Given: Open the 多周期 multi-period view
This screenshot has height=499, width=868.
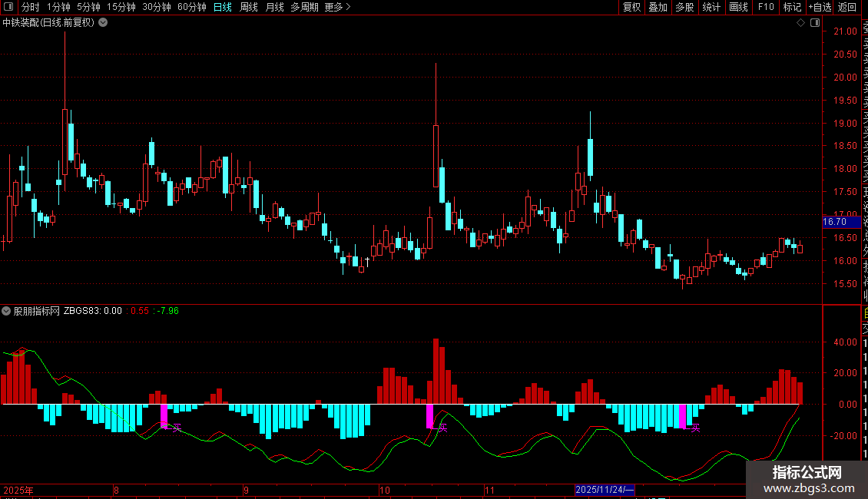Looking at the screenshot, I should pyautogui.click(x=304, y=7).
